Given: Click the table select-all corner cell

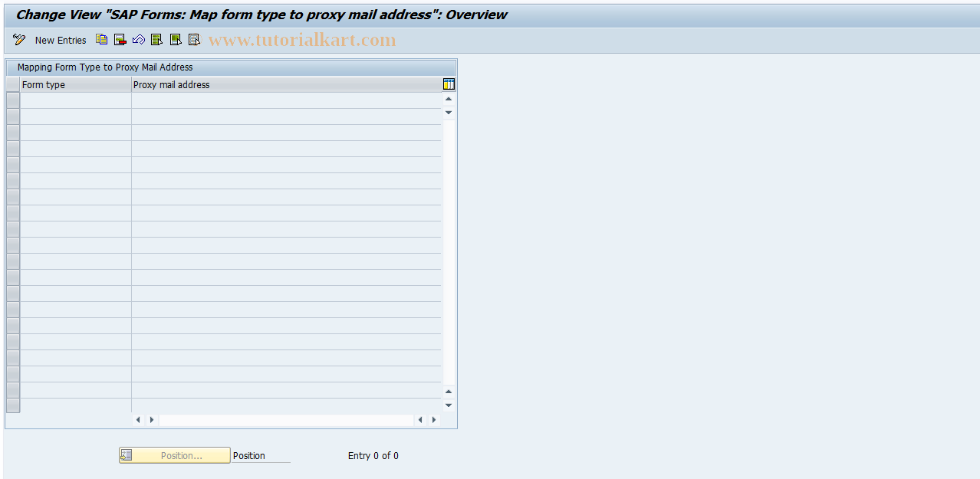Looking at the screenshot, I should click(x=13, y=84).
